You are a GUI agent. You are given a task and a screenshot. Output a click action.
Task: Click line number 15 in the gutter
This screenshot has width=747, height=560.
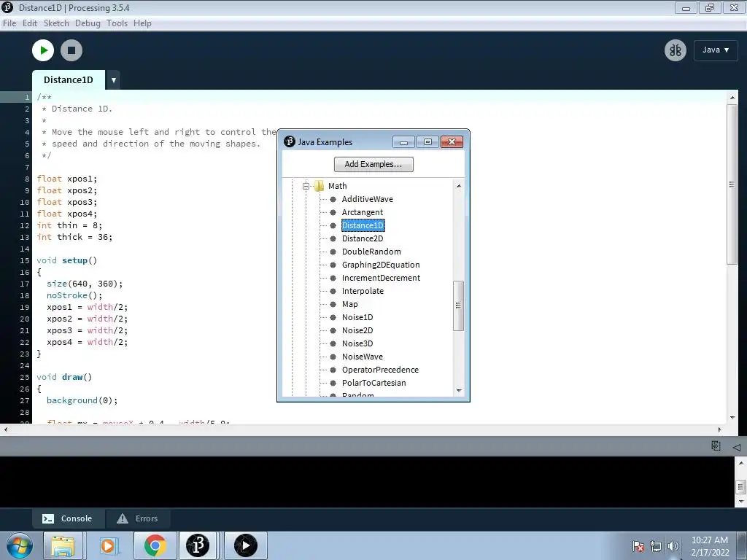[x=25, y=261]
